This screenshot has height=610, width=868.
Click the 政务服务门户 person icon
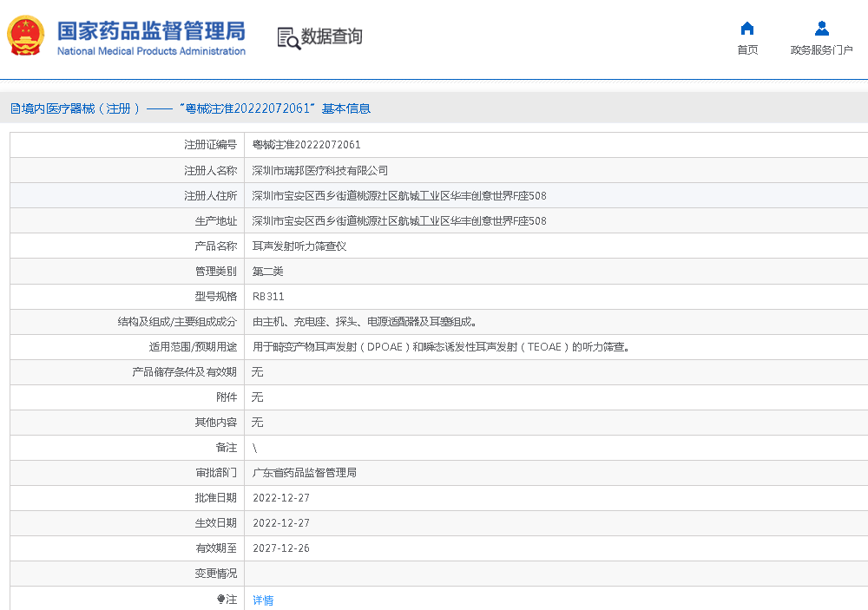(x=821, y=29)
